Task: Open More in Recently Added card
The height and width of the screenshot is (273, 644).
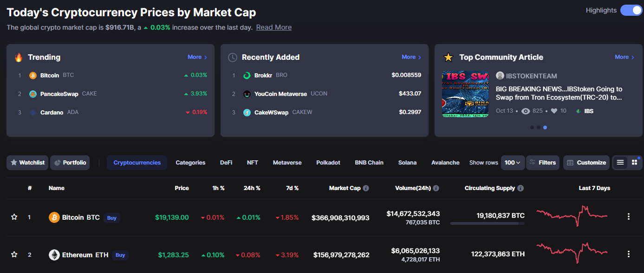Action: (x=411, y=57)
